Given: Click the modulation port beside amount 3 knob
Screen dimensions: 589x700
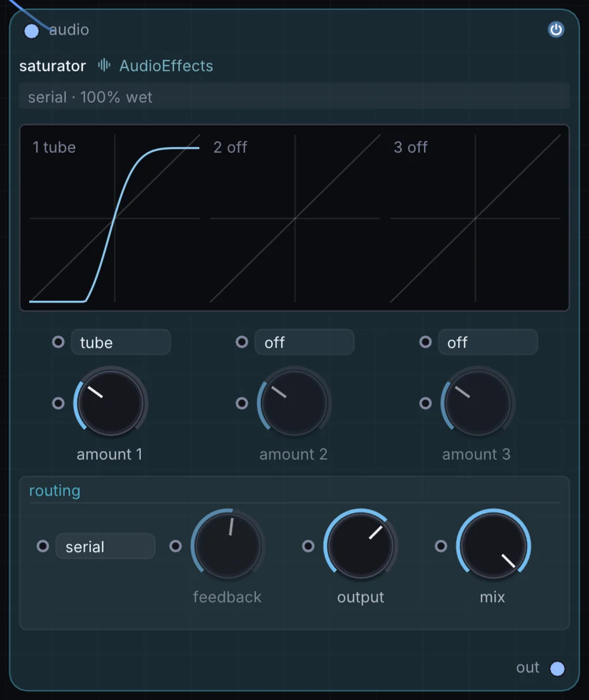Looking at the screenshot, I should (426, 403).
